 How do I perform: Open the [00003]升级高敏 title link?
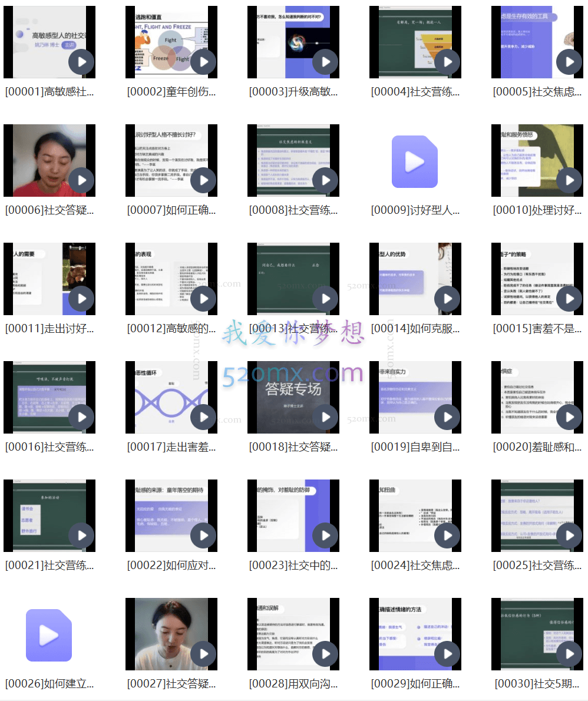(x=293, y=92)
